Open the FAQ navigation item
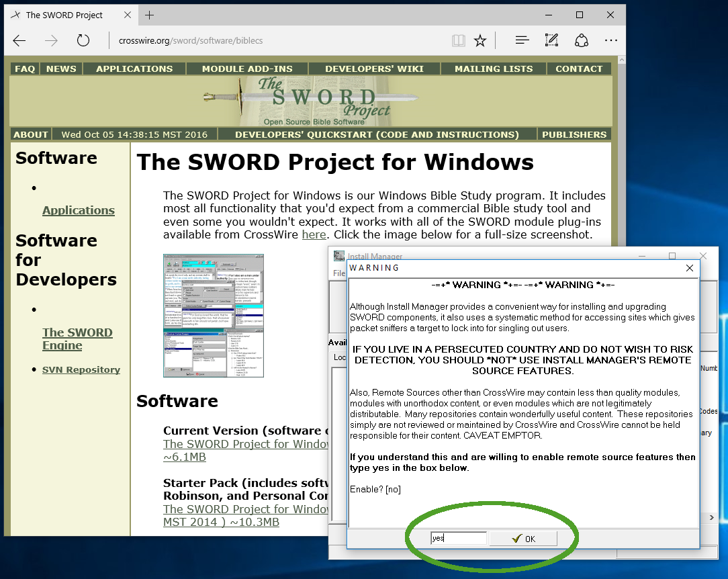The image size is (728, 579). [x=25, y=69]
